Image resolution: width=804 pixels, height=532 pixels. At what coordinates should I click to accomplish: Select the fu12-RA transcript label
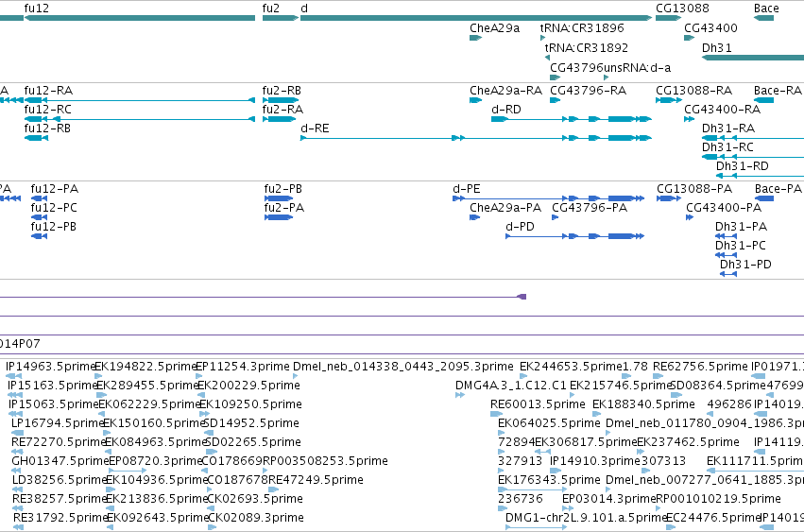click(x=48, y=91)
